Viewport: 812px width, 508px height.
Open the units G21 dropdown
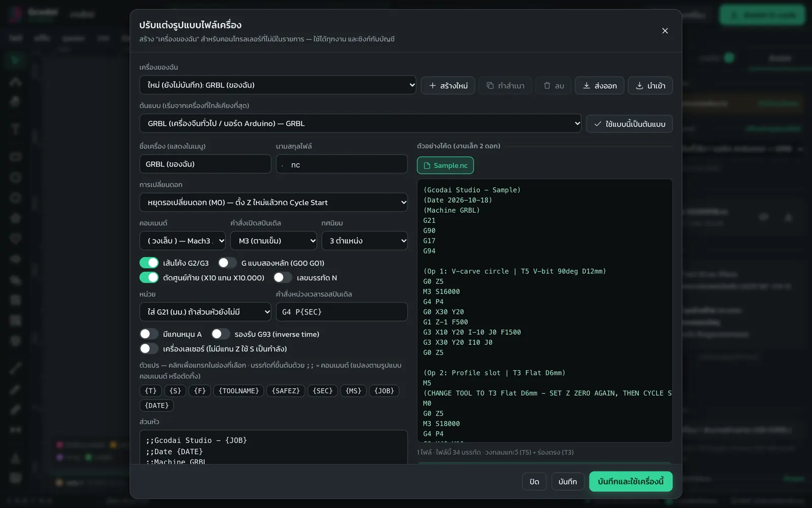[x=206, y=312]
